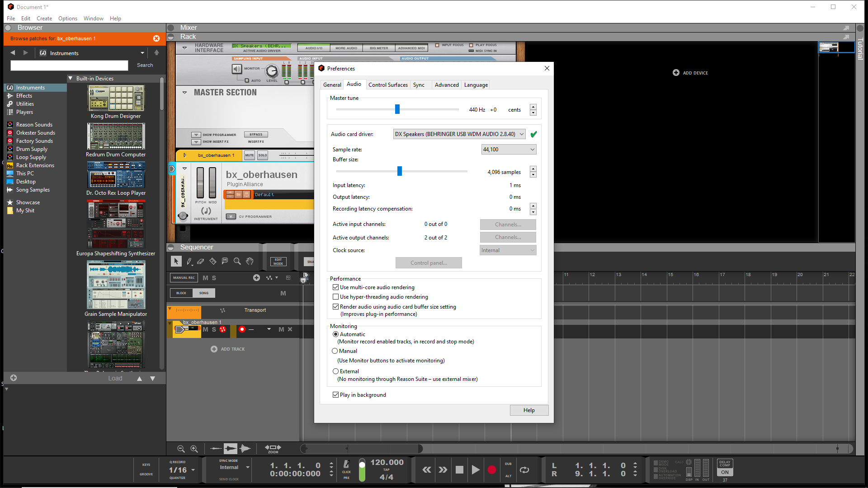Image resolution: width=868 pixels, height=488 pixels.
Task: Go up one folder level in browser
Action: coord(156,53)
